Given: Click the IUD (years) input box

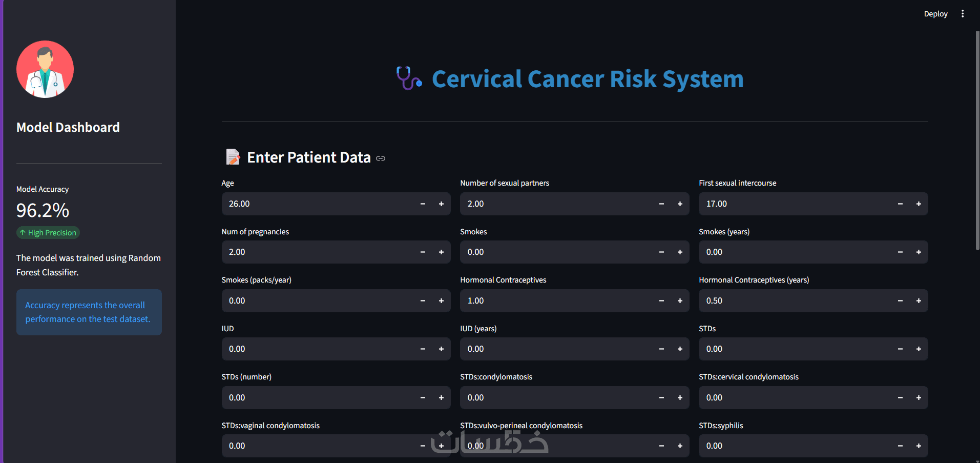Looking at the screenshot, I should pyautogui.click(x=556, y=349).
